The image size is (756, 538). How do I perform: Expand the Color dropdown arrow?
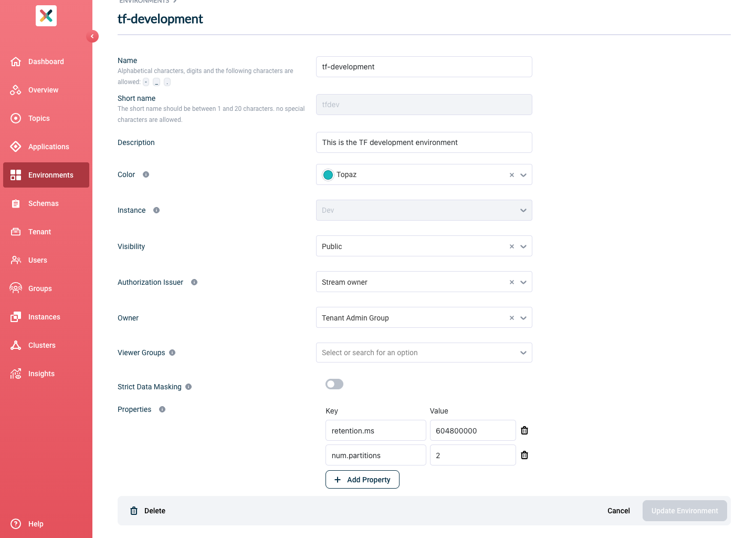523,175
